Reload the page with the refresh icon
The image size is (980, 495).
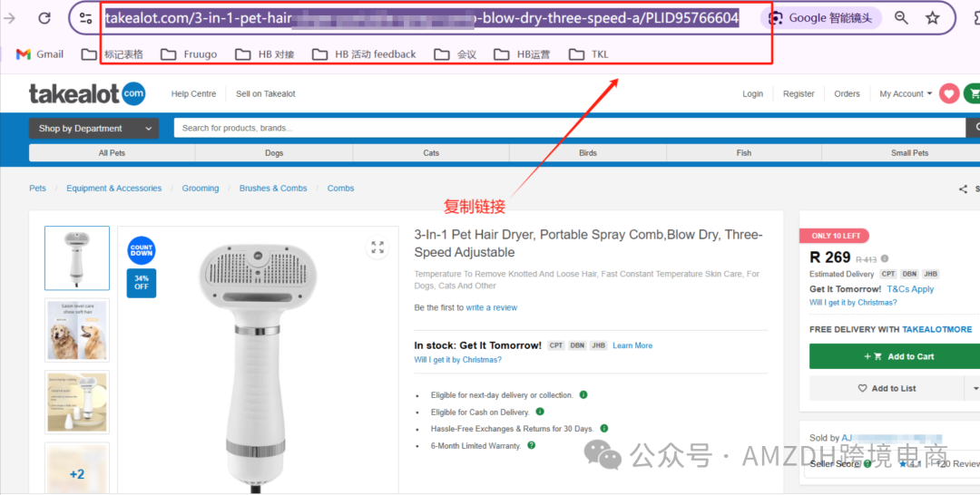(x=44, y=18)
